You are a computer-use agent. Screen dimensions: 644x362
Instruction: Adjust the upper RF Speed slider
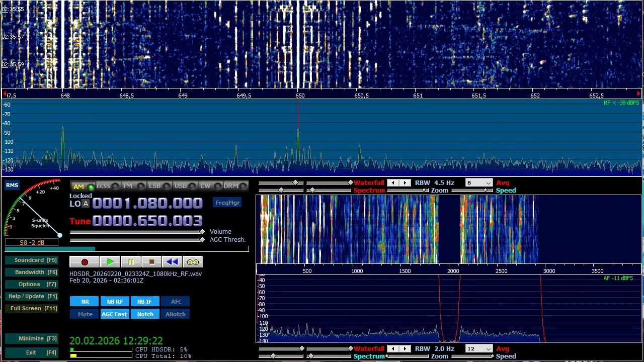[486, 191]
